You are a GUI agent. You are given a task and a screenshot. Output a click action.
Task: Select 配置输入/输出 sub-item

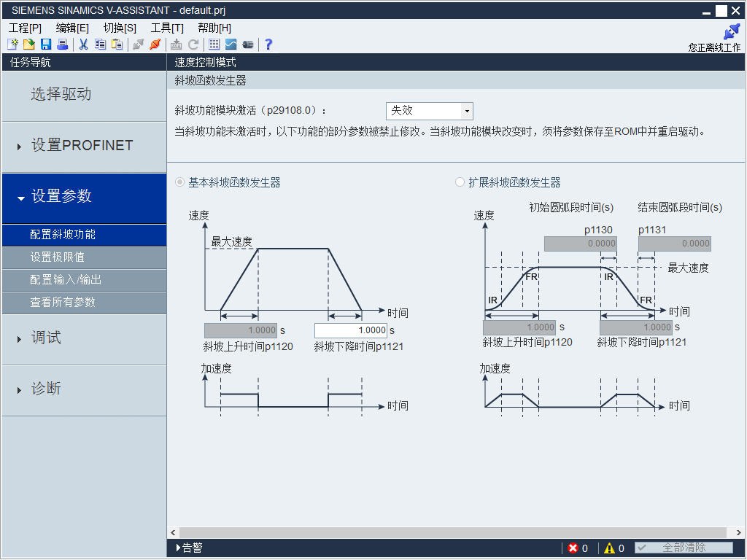point(85,280)
